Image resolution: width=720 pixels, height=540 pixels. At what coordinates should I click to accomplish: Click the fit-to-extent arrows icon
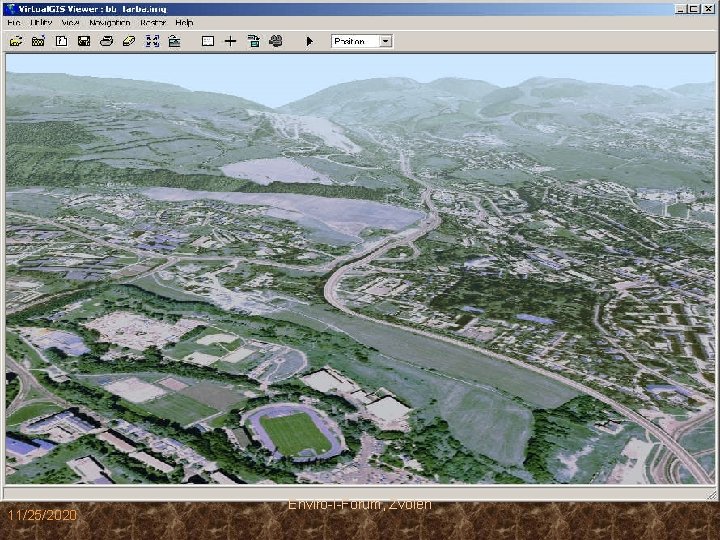152,42
